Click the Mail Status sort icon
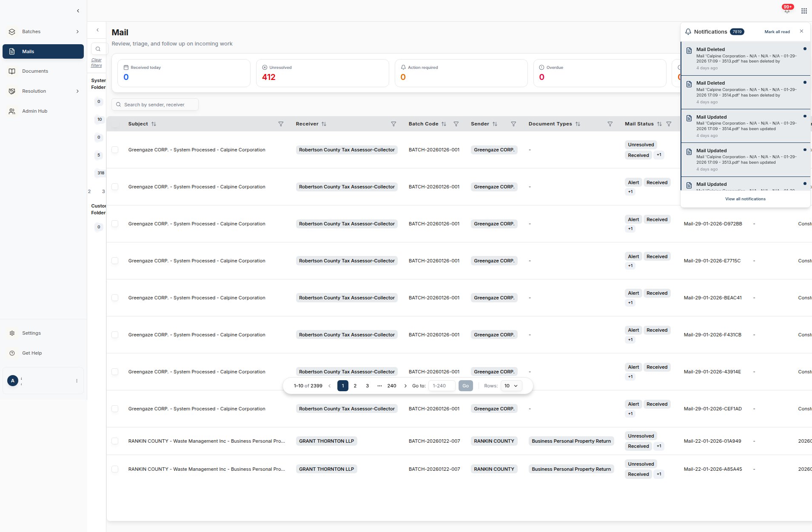This screenshot has height=532, width=812. pyautogui.click(x=659, y=124)
